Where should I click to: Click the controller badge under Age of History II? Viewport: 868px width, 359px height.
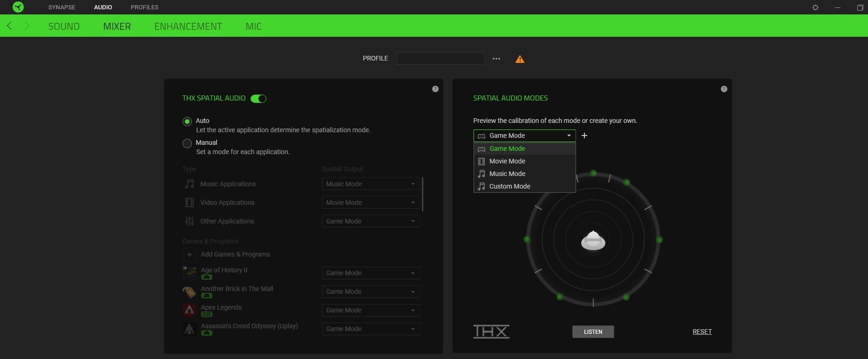206,277
